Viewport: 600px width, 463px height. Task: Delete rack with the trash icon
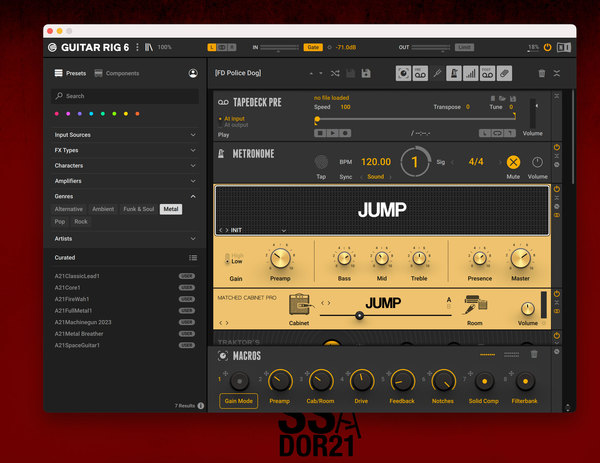[541, 73]
